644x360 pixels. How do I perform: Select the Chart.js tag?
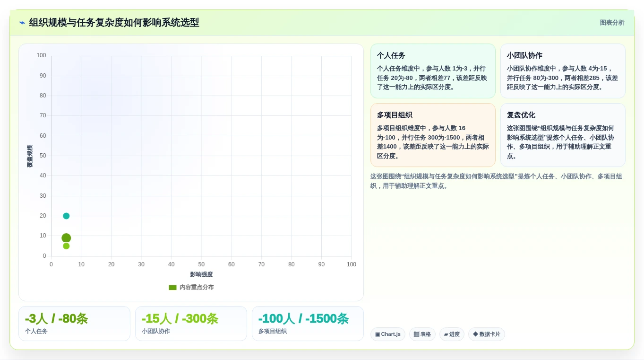pyautogui.click(x=388, y=334)
